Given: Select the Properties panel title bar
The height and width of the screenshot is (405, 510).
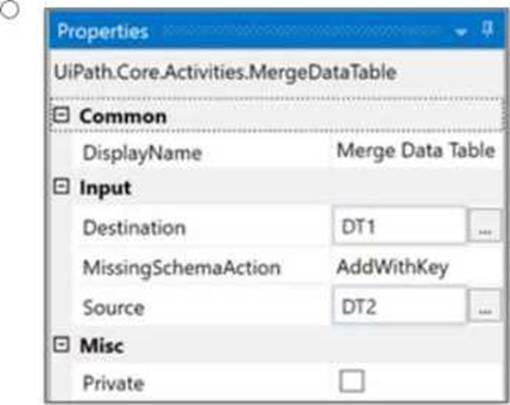Looking at the screenshot, I should (276, 31).
